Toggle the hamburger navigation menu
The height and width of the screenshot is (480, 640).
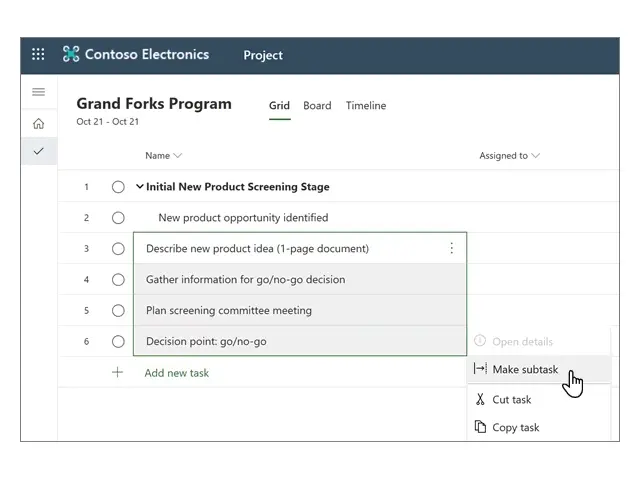click(38, 92)
